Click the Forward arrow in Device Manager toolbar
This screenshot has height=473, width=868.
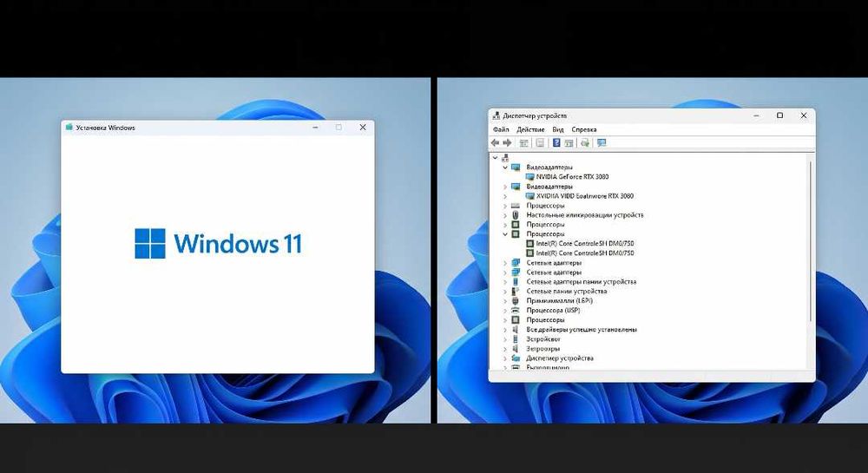point(507,142)
